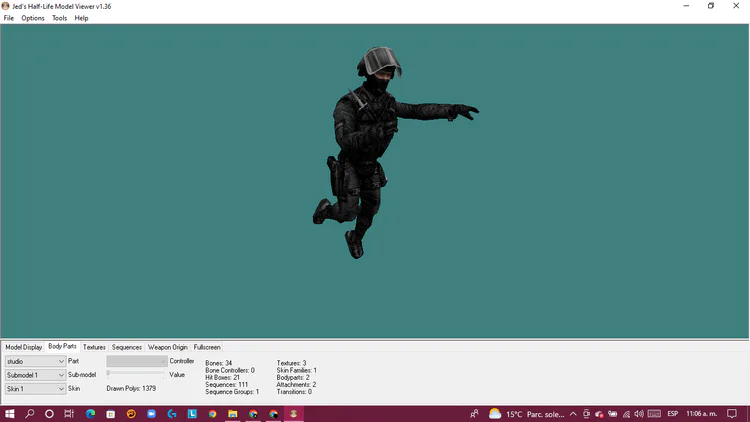Open the orange smiley taskbar app
Image resolution: width=750 pixels, height=422 pixels.
pyautogui.click(x=131, y=414)
